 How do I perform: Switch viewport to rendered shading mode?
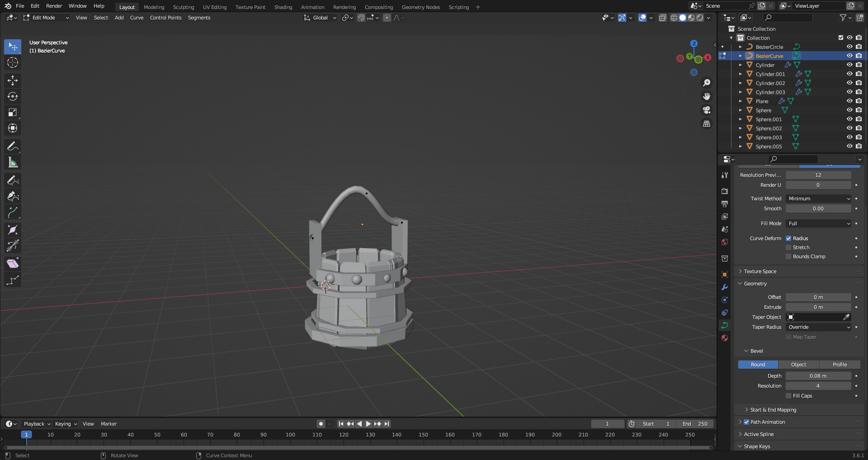click(700, 18)
